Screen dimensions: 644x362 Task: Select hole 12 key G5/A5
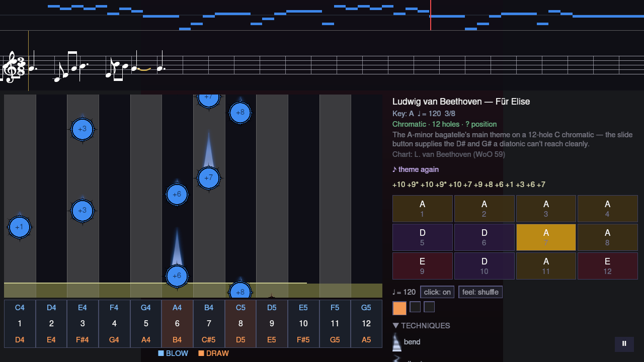(366, 324)
